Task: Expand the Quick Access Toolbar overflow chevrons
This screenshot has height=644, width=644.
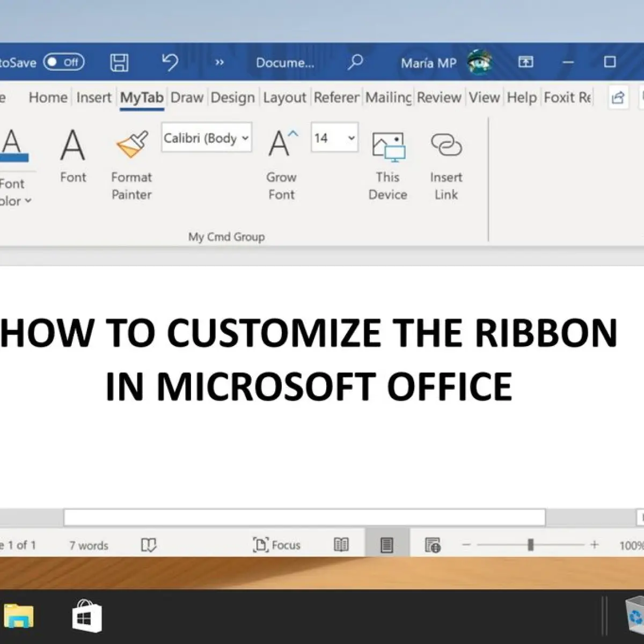Action: [219, 62]
